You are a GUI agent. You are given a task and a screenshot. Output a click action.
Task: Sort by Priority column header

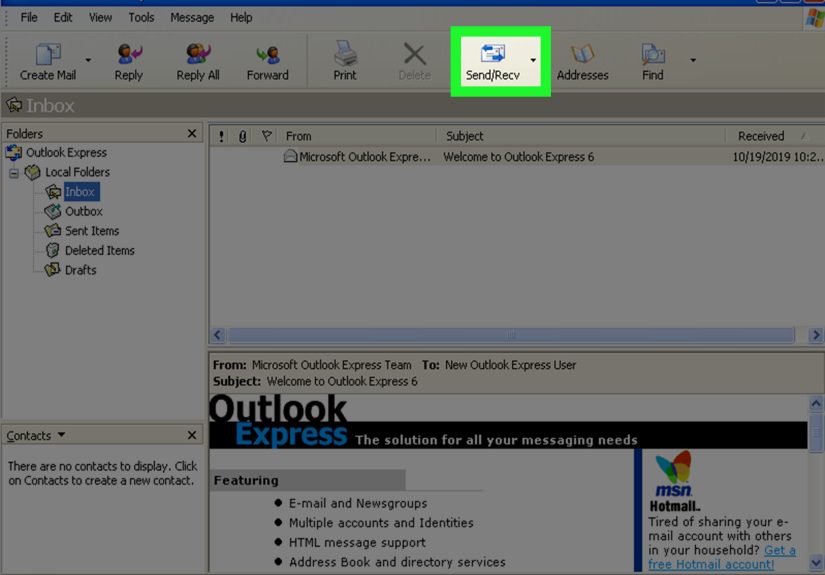click(x=222, y=136)
